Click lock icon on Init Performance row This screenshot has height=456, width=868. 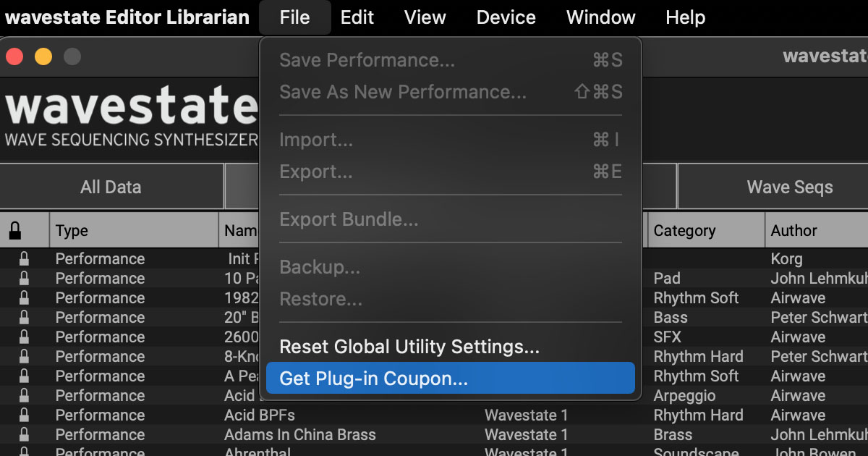pos(24,259)
